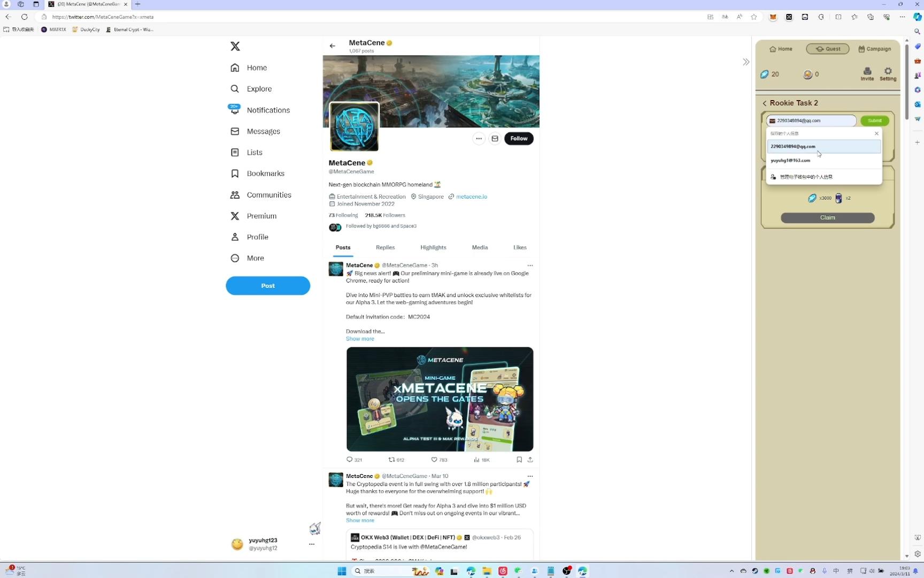Open options menu of Mar 10 post
The image size is (924, 578).
pyautogui.click(x=530, y=476)
